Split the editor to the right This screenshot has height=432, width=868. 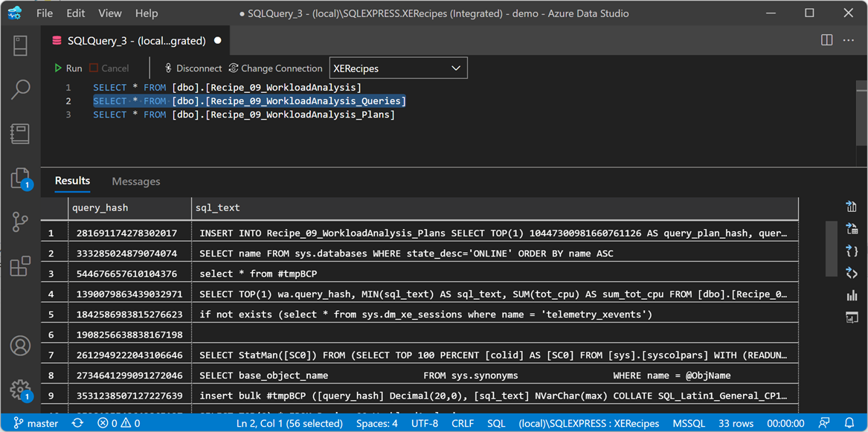[826, 40]
